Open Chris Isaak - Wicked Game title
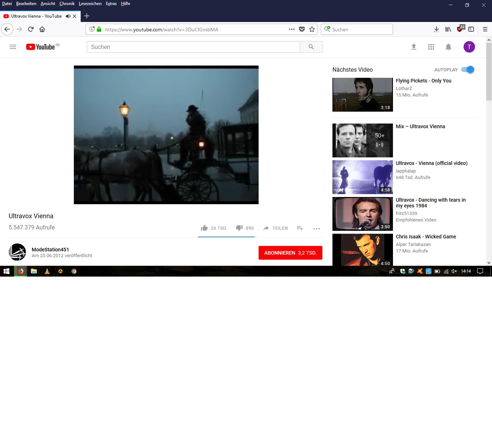 (x=426, y=237)
